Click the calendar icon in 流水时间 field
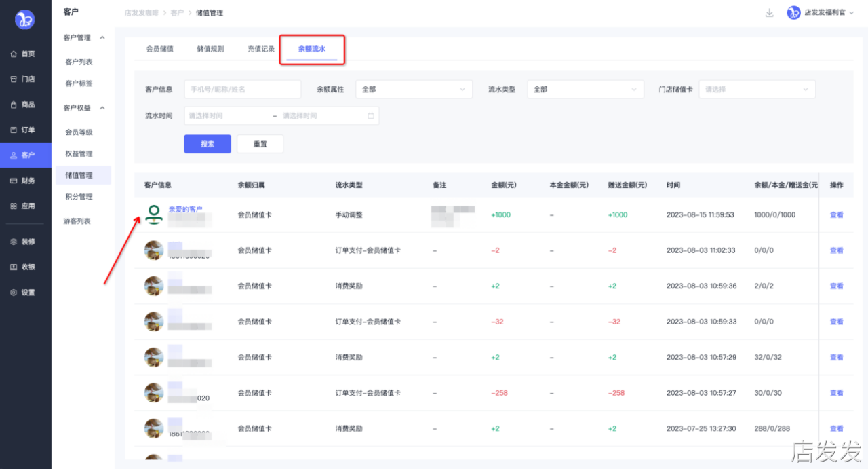Screen dimensions: 868x469 click(x=371, y=116)
